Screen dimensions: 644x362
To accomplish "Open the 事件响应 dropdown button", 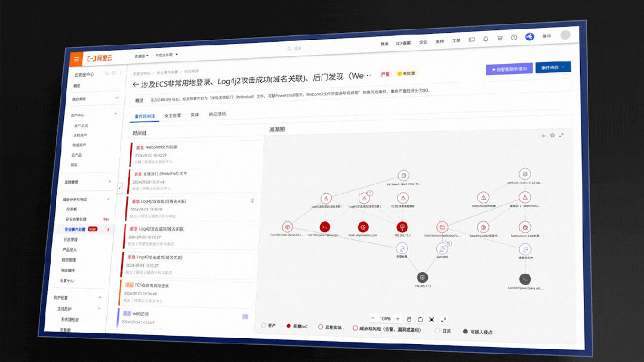I will click(x=553, y=67).
